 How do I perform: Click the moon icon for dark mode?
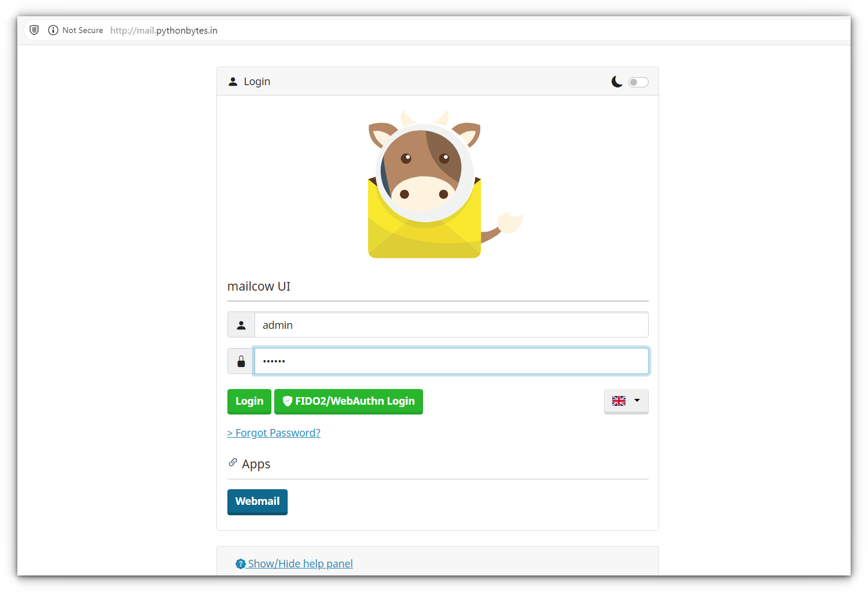616,82
